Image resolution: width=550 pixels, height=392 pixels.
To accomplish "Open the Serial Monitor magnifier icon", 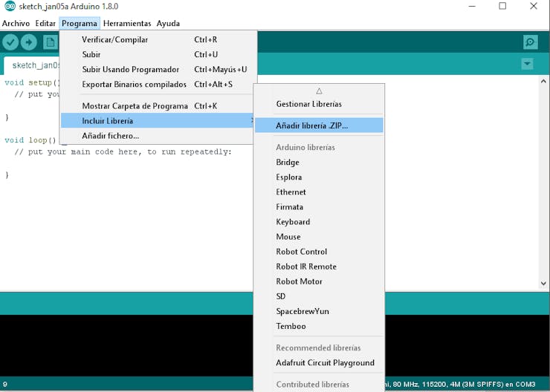I will [x=530, y=42].
